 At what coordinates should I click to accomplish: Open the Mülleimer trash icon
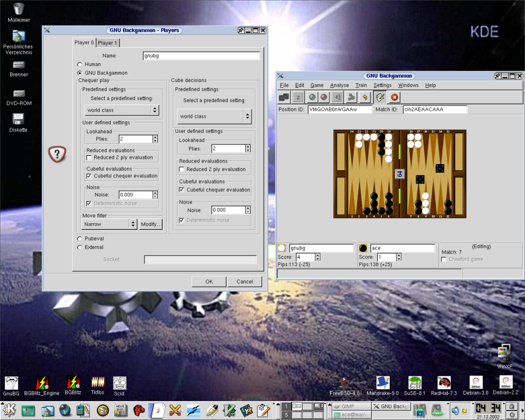click(19, 13)
